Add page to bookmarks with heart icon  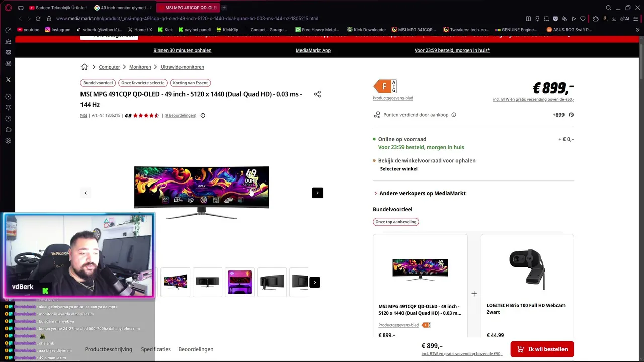pyautogui.click(x=583, y=19)
